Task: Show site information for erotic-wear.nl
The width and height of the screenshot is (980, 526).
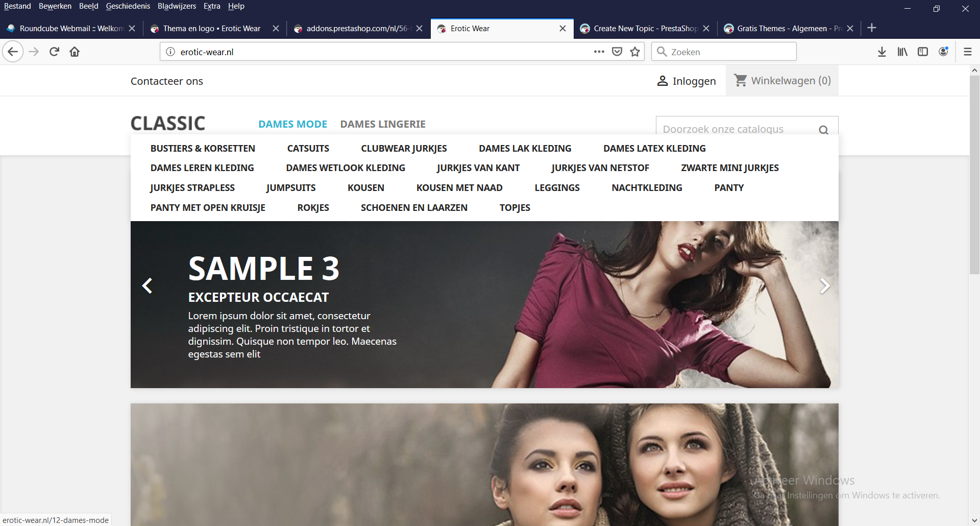Action: tap(170, 52)
